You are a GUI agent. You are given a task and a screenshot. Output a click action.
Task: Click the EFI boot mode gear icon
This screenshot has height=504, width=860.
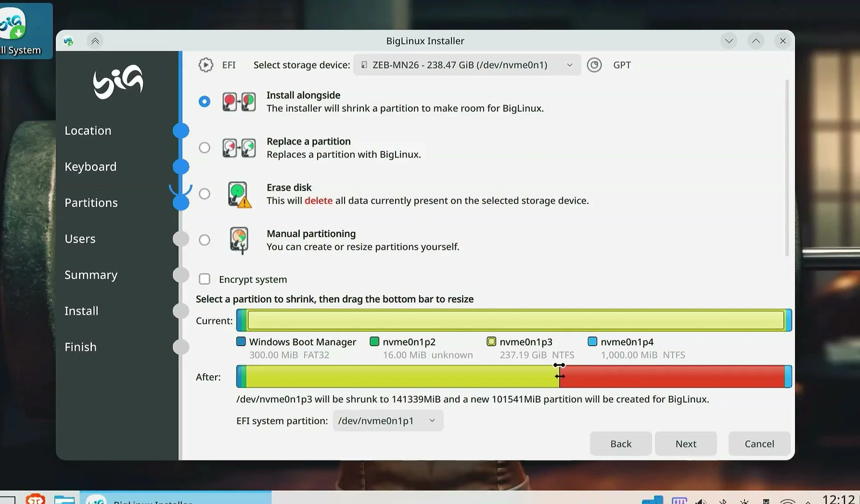206,65
